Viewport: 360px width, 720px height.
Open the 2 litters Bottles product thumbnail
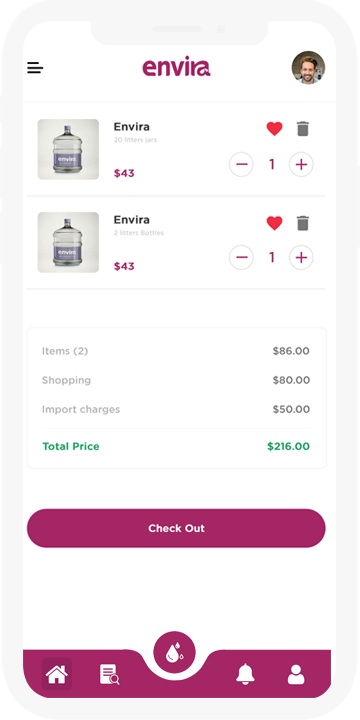(68, 242)
